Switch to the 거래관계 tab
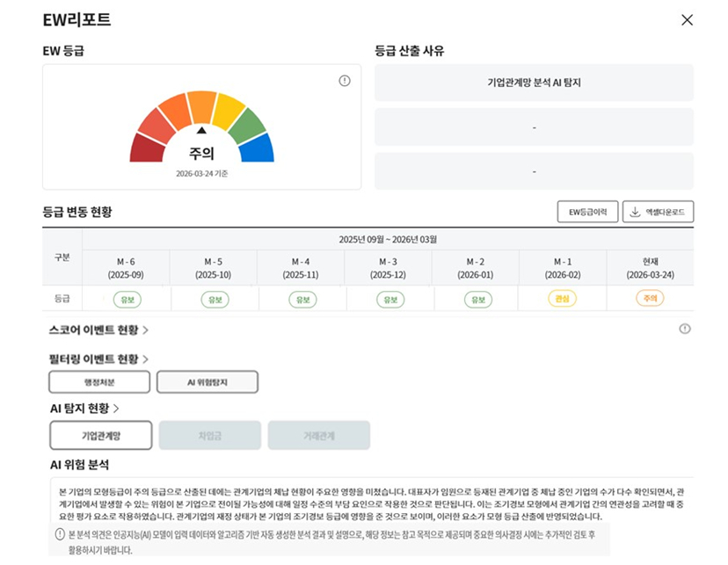Screen dimensions: 728x565 [319, 435]
